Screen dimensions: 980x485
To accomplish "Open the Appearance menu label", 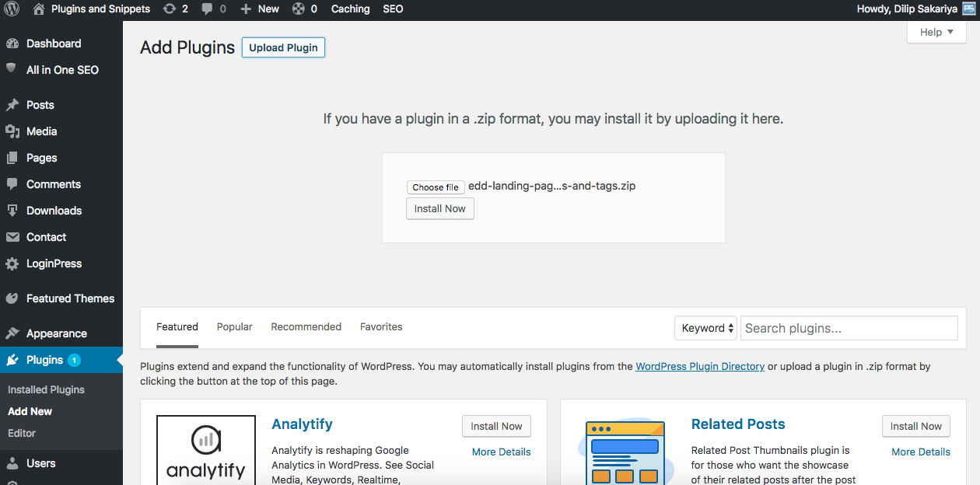I will click(x=57, y=333).
